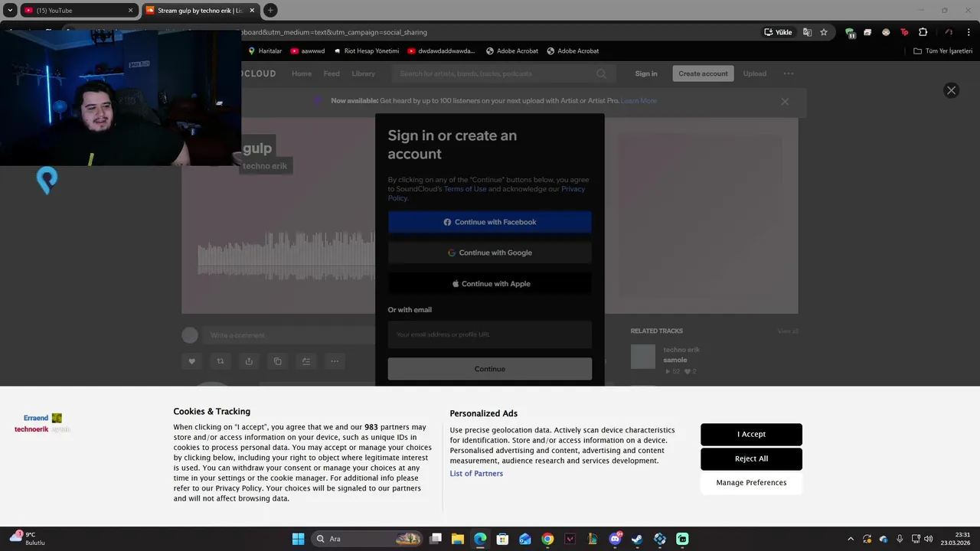Open the extensions puzzle piece icon

point(923,32)
